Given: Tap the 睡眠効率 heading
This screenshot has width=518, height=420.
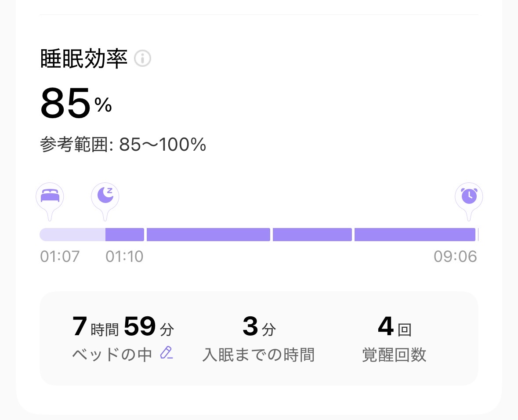Looking at the screenshot, I should (84, 59).
